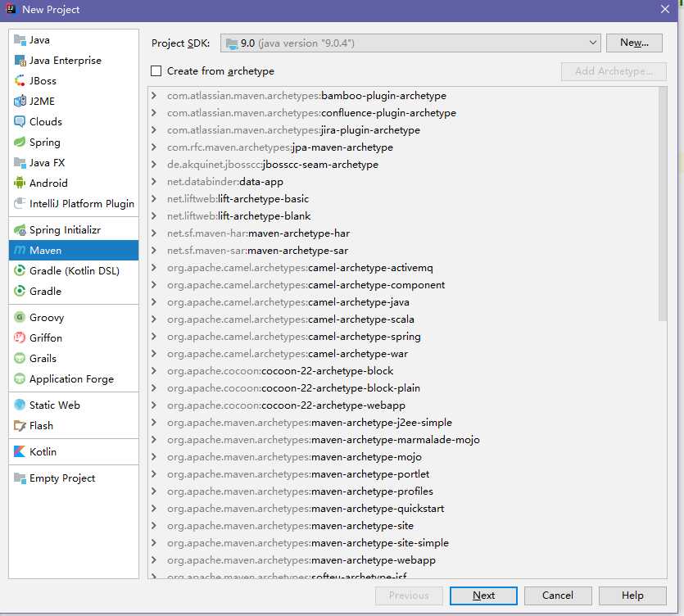Select the IntelliJ Platform Plugin icon
Viewport: 684px width, 616px height.
[x=20, y=203]
